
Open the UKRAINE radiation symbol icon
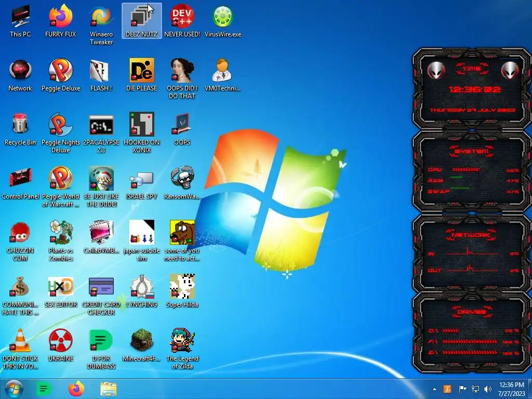pyautogui.click(x=61, y=345)
